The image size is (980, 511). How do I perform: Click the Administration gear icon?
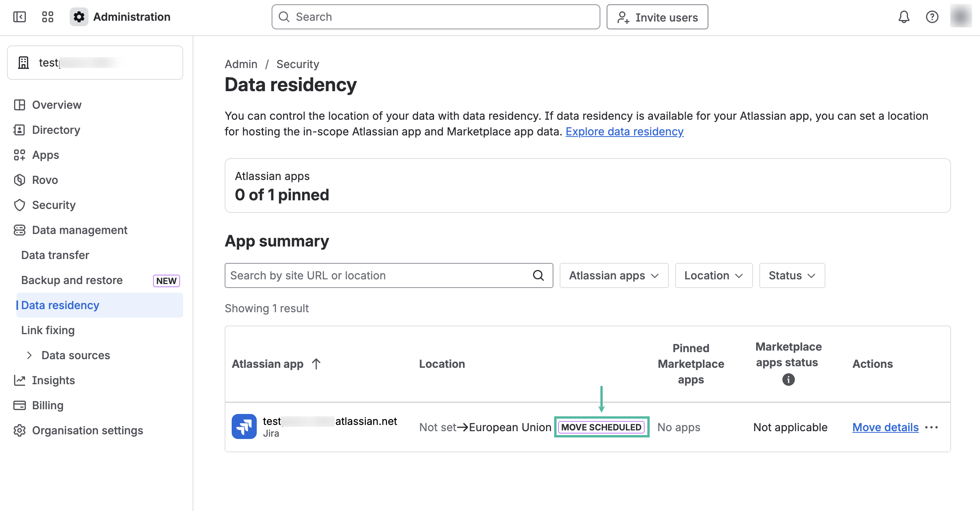pyautogui.click(x=79, y=17)
